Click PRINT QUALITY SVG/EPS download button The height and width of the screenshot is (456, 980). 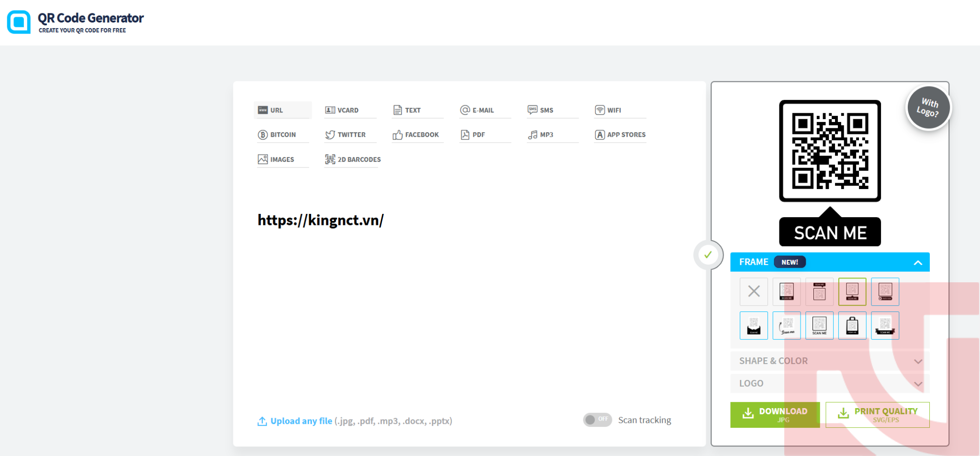(x=878, y=415)
